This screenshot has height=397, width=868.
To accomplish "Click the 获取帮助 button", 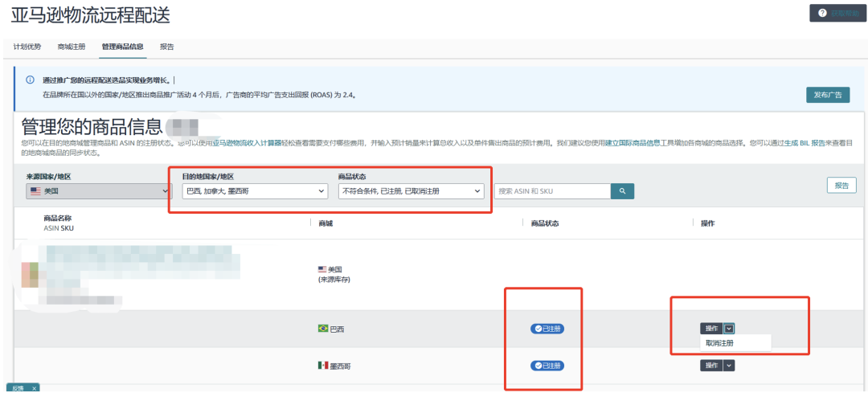I will 838,14.
